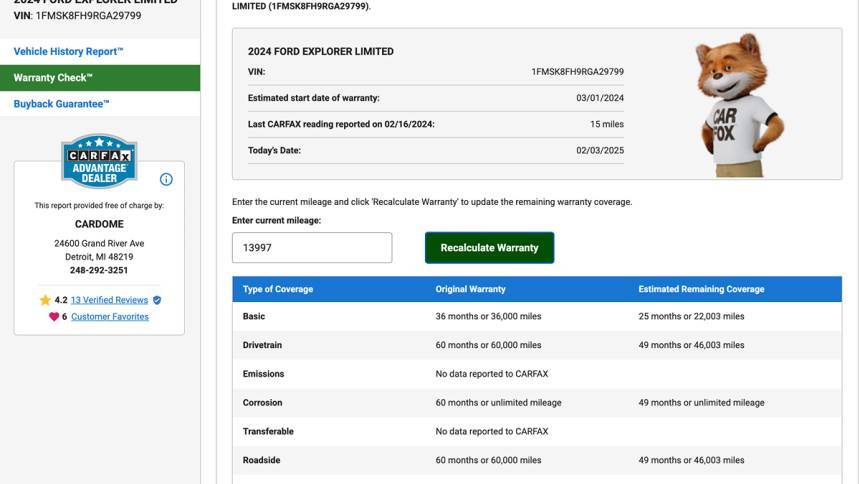The height and width of the screenshot is (484, 860).
Task: Click Drivetrain '49 months or 46,003 miles' cell
Action: (691, 345)
